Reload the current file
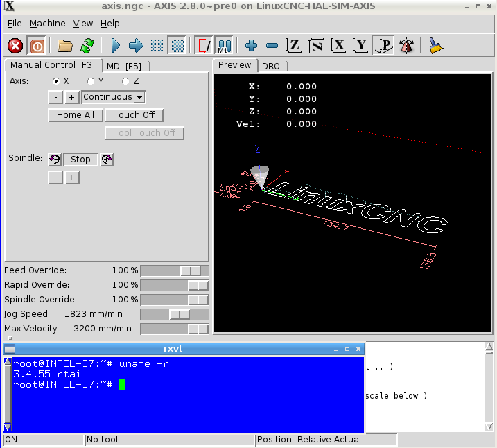The width and height of the screenshot is (497, 448). click(87, 46)
